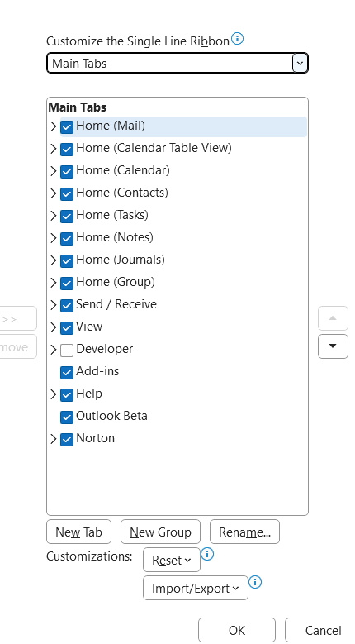Click the OK button
This screenshot has height=644, width=355.
coord(237,630)
